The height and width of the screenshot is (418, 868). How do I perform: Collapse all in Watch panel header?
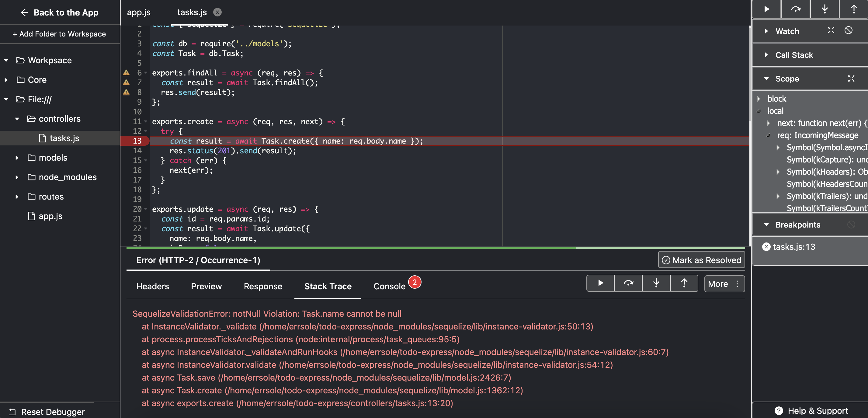point(831,31)
